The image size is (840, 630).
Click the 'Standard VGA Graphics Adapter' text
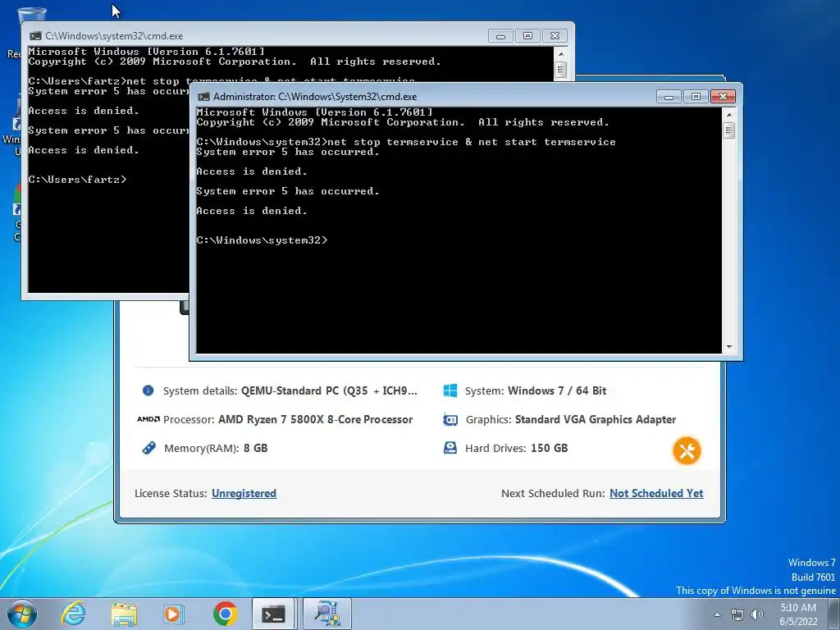(x=596, y=419)
